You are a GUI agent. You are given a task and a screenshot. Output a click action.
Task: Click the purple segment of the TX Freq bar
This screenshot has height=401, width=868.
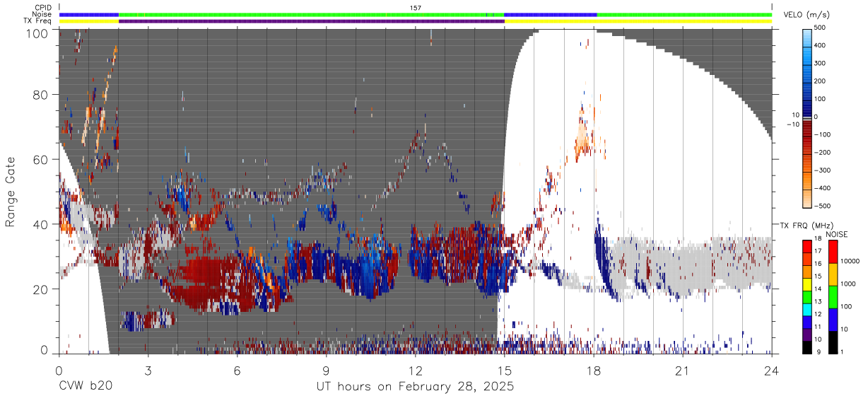click(312, 21)
